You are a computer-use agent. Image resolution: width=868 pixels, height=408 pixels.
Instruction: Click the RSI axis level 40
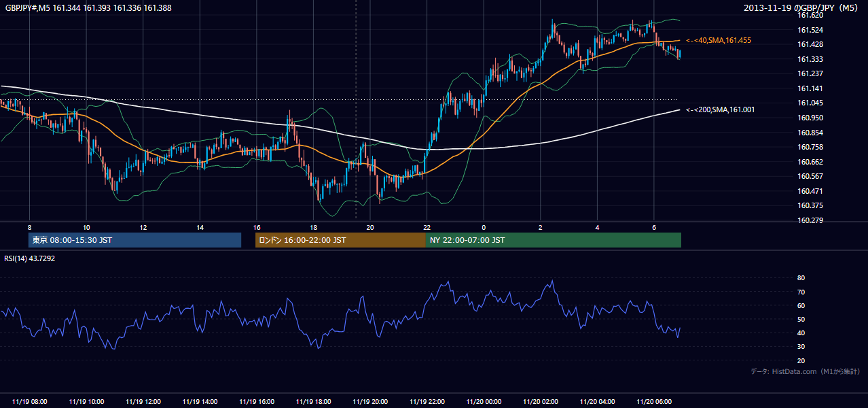(801, 333)
